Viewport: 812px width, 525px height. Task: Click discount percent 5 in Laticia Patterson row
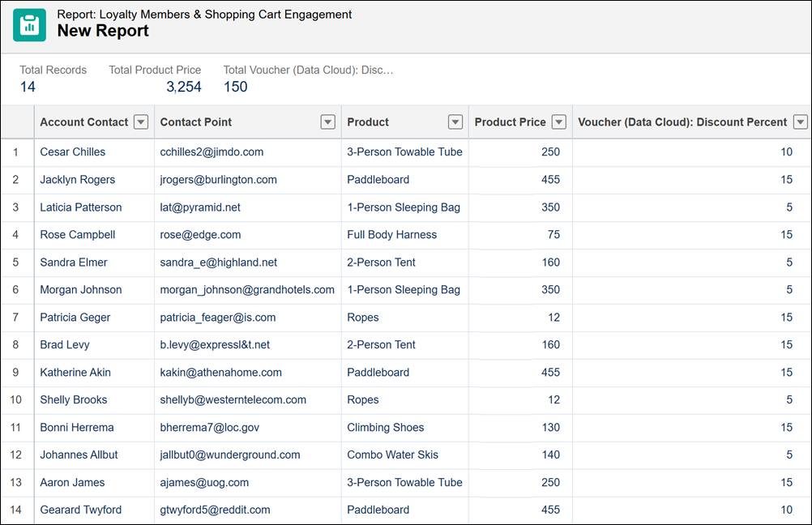click(x=789, y=207)
